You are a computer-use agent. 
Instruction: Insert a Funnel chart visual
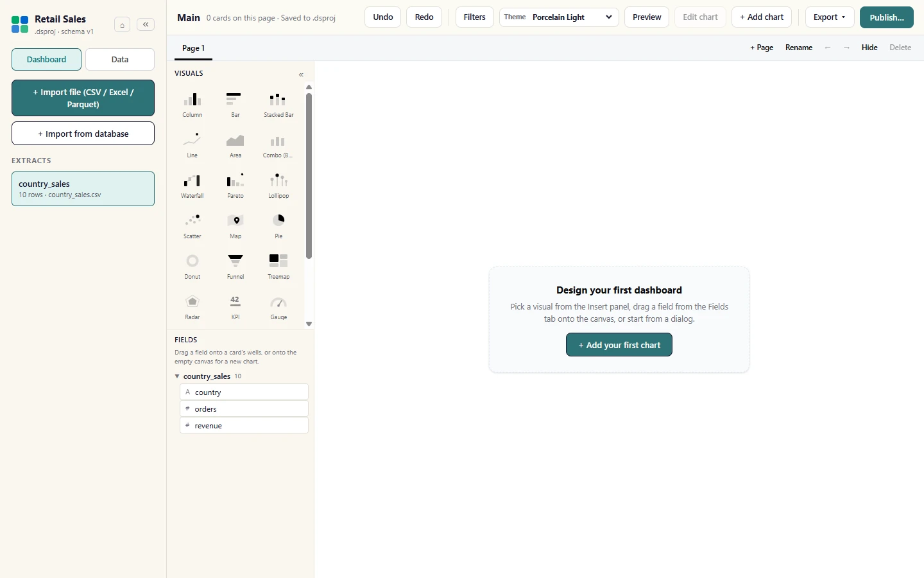[x=235, y=267]
